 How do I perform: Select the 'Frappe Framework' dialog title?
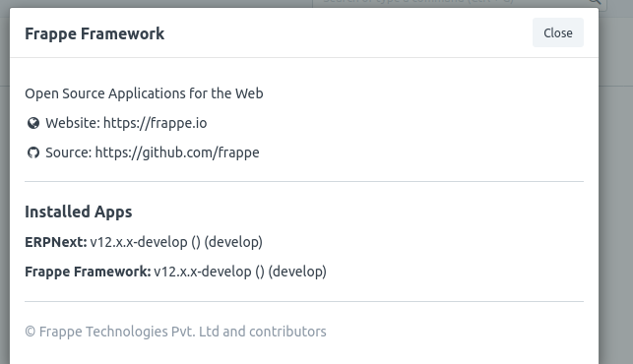[x=95, y=33]
